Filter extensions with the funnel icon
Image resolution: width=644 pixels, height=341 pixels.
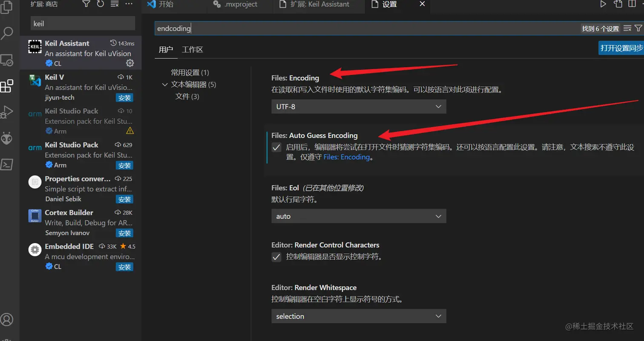(86, 4)
